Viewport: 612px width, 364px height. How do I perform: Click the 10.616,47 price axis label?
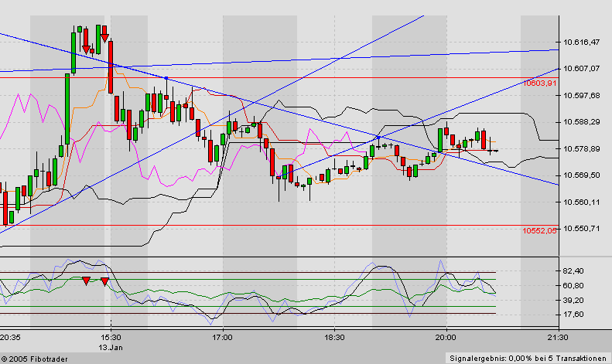pos(581,42)
